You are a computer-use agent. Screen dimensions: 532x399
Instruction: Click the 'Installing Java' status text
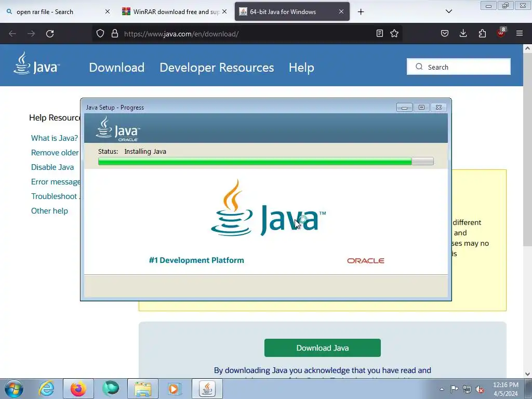(x=145, y=152)
